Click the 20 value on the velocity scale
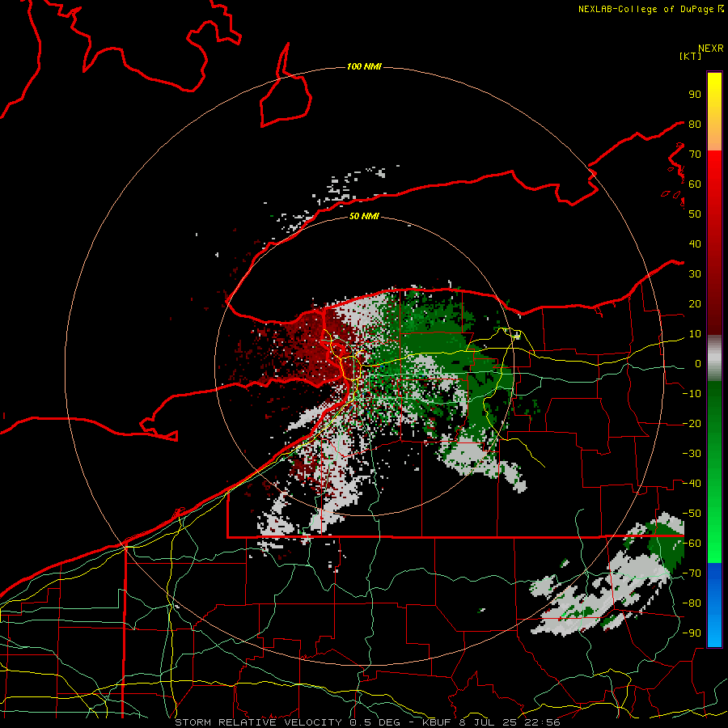728x728 pixels. [x=695, y=303]
